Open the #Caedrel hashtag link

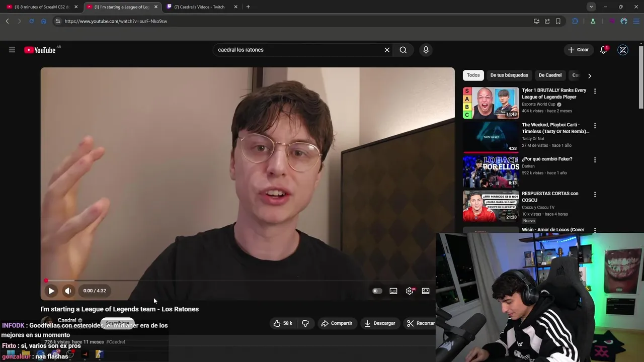116,342
